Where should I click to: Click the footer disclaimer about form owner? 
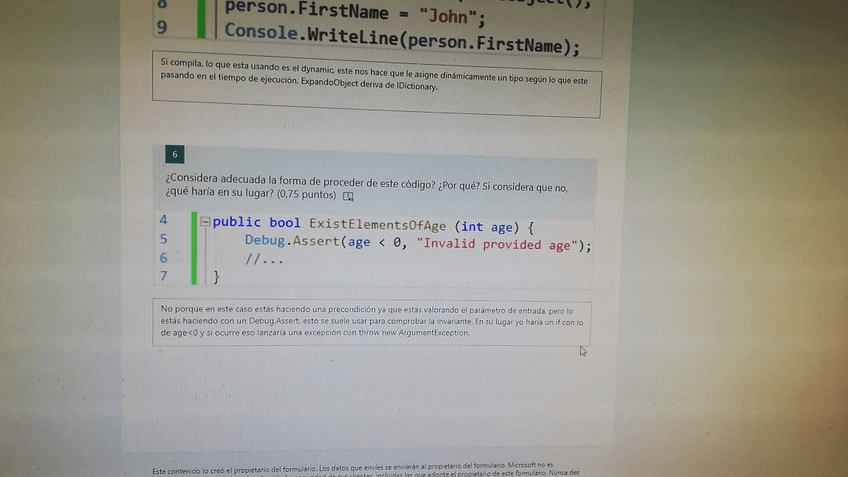(352, 468)
